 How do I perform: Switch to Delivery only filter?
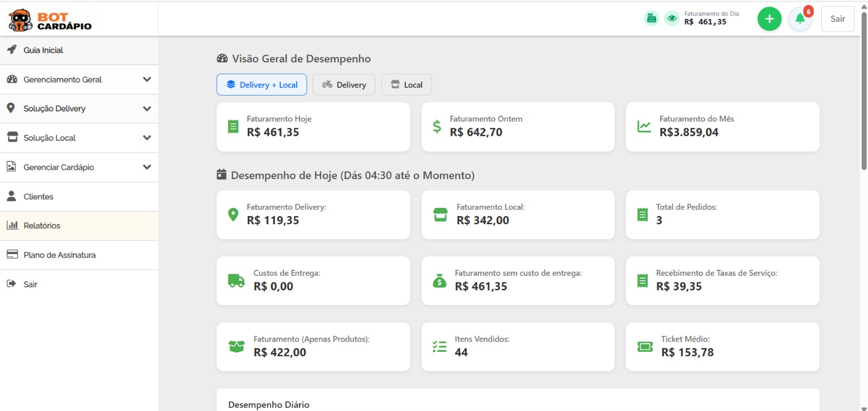[x=344, y=85]
